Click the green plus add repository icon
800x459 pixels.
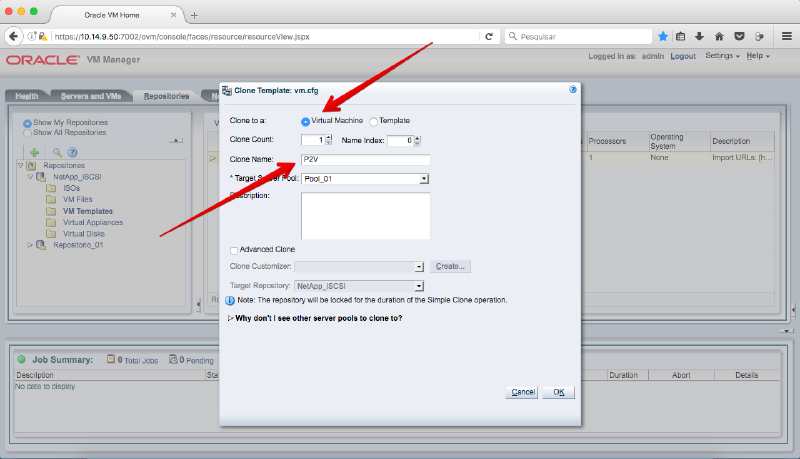pos(34,152)
